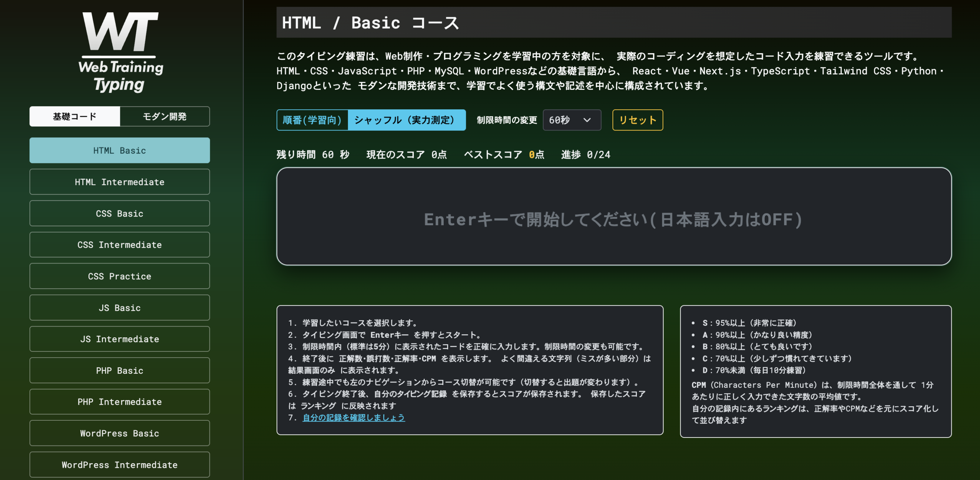Open the JS Basic course
Image resolution: width=980 pixels, height=480 pixels.
(119, 308)
